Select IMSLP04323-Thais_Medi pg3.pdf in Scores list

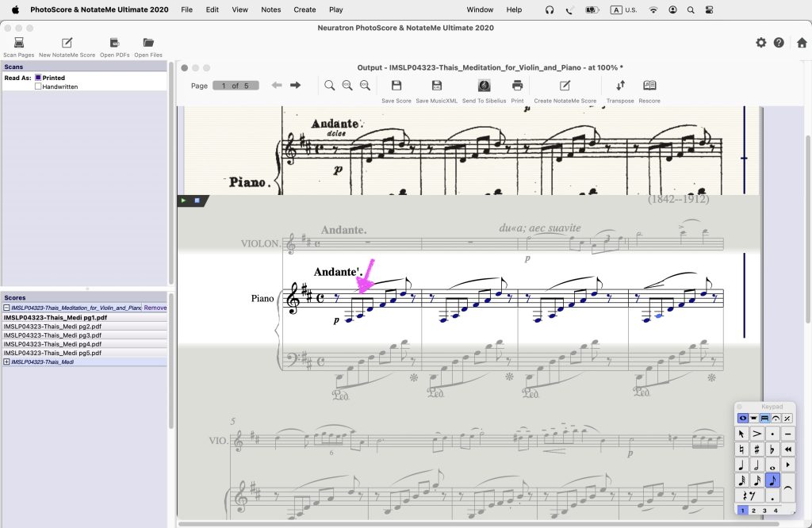[x=52, y=335]
